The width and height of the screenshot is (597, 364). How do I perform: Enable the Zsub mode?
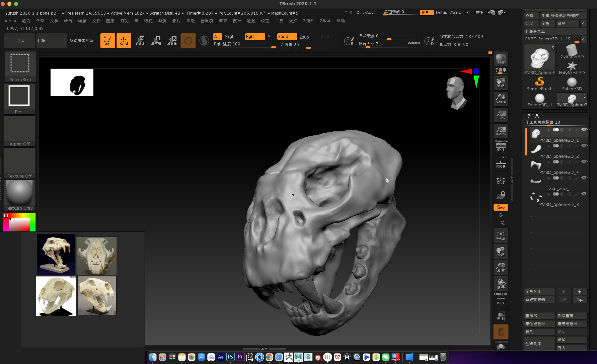click(304, 37)
